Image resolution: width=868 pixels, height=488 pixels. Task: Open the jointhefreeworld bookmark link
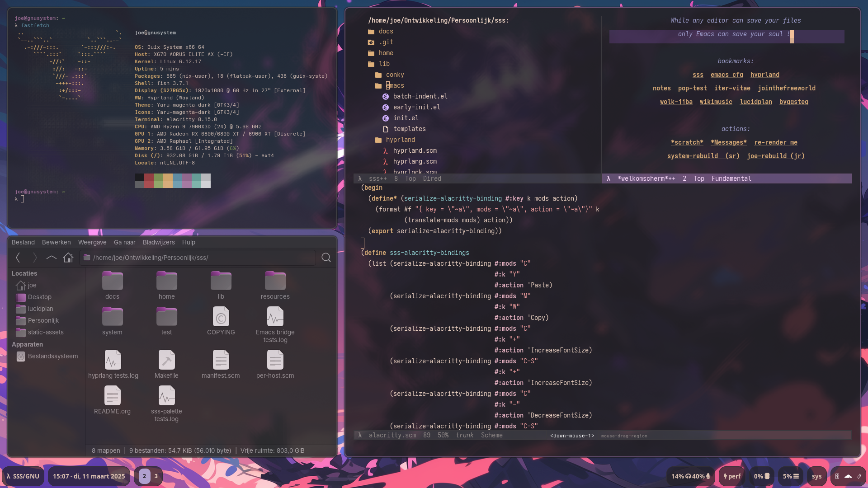787,88
